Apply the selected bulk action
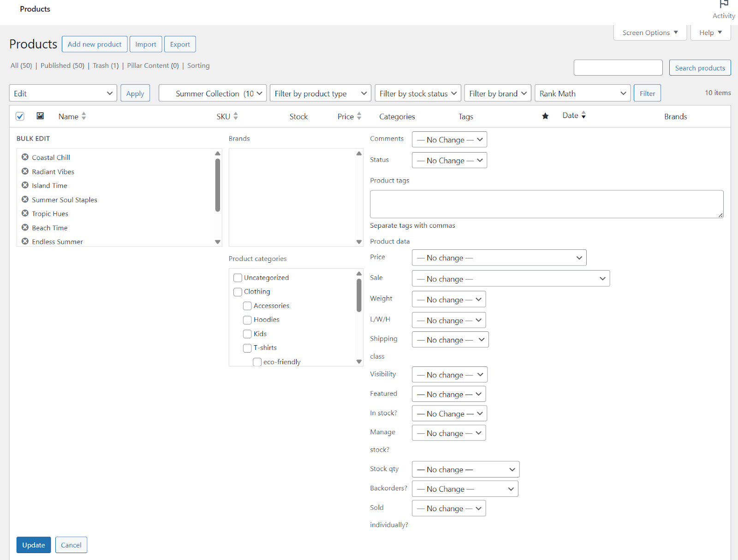The width and height of the screenshot is (738, 560). [x=135, y=93]
